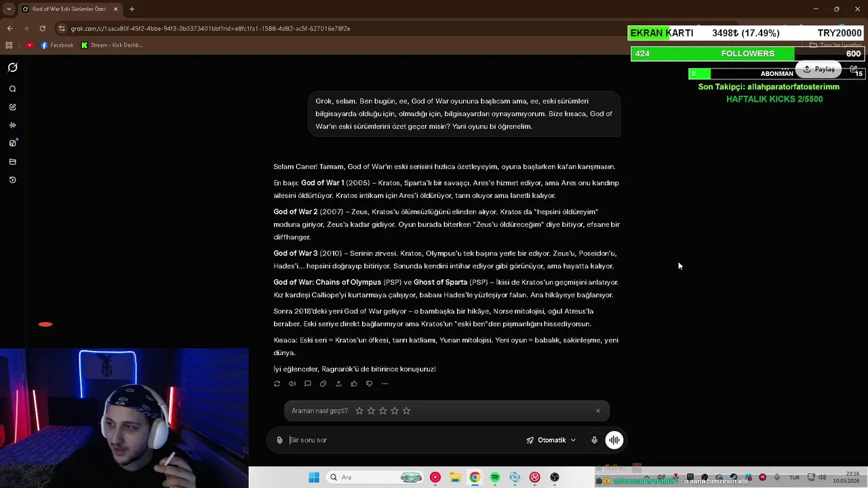Start a new chat from sidebar
The width and height of the screenshot is (868, 488).
pyautogui.click(x=12, y=107)
